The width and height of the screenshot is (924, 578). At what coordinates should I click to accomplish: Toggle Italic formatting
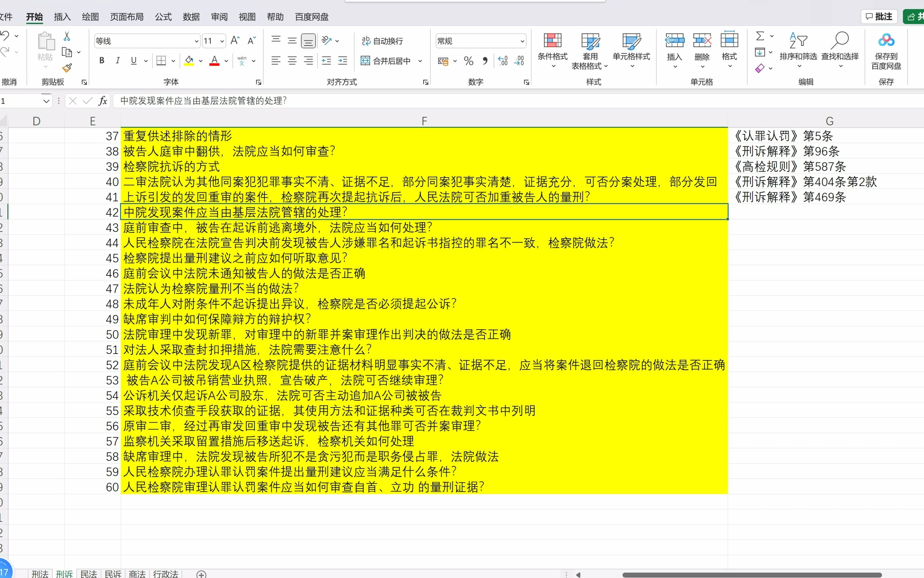[x=118, y=60]
